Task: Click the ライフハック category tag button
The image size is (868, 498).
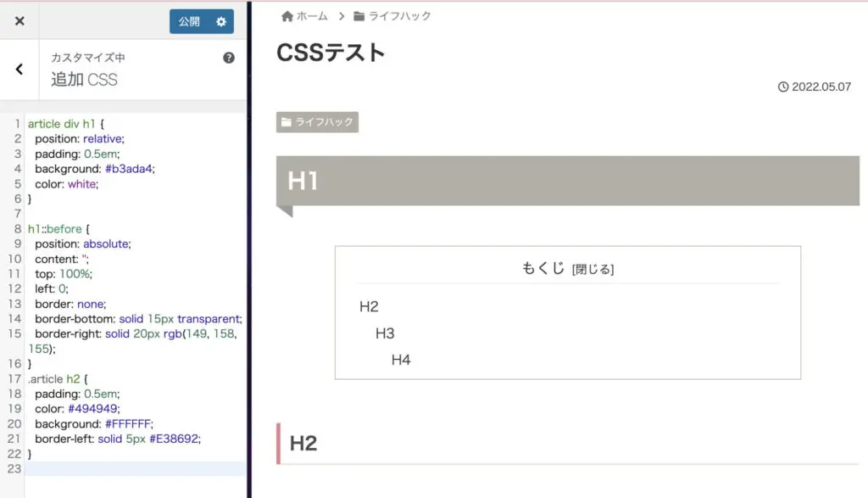Action: (x=317, y=122)
